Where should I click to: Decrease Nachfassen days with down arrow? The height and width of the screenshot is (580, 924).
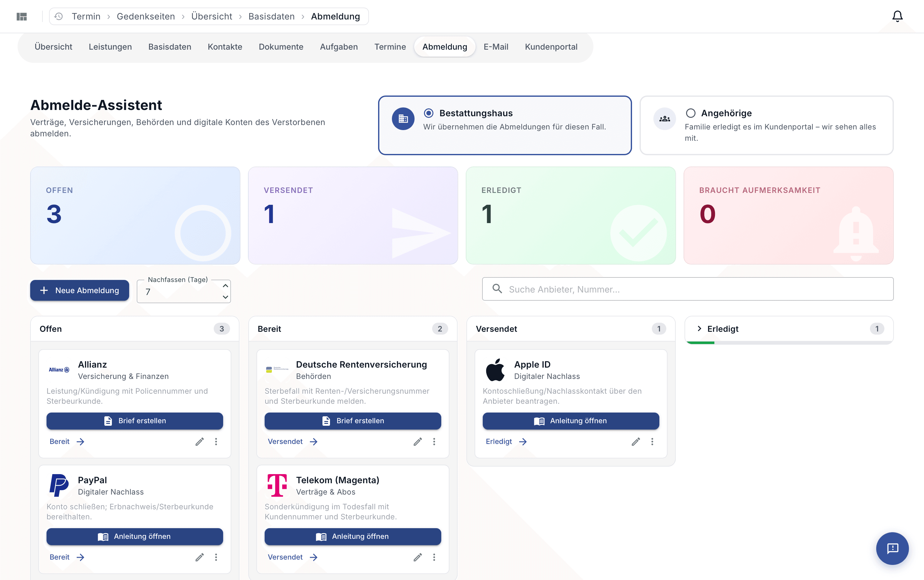226,297
